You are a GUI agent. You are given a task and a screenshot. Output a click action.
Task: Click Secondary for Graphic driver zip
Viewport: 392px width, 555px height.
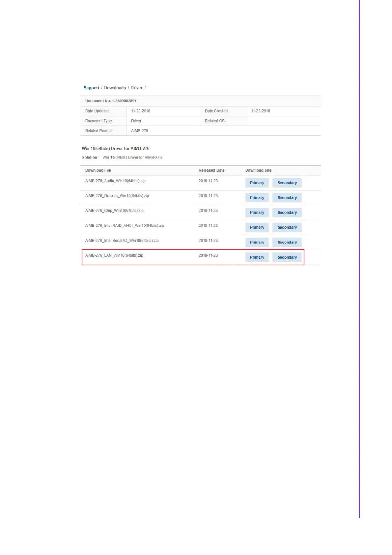287,198
